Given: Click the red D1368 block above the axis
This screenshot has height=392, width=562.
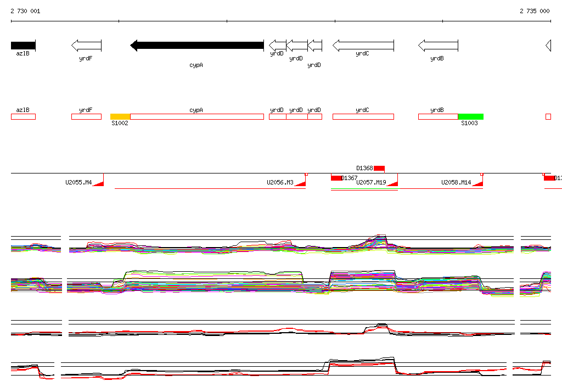Looking at the screenshot, I should pos(379,168).
